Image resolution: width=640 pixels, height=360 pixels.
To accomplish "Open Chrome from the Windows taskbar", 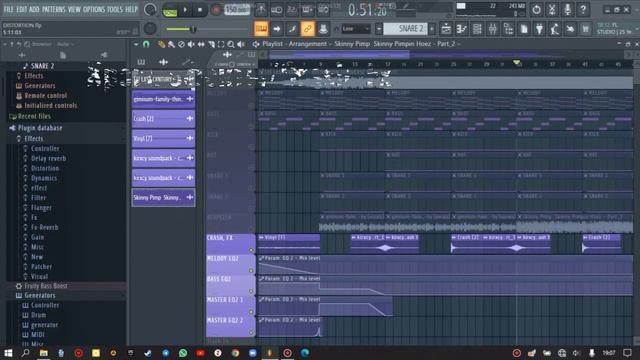I will [235, 353].
